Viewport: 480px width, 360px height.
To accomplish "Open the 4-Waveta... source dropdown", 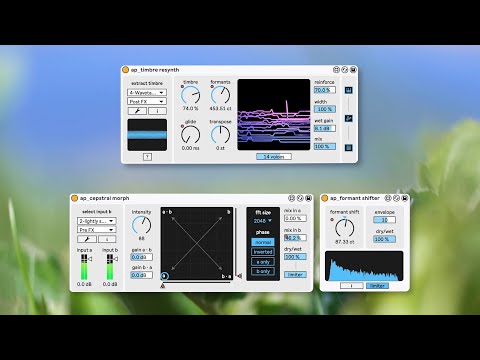I will (x=147, y=92).
